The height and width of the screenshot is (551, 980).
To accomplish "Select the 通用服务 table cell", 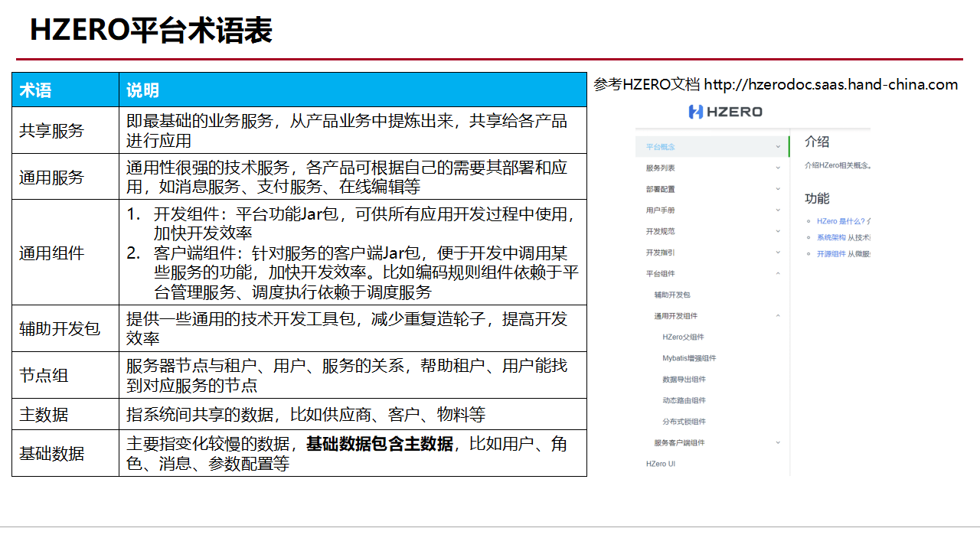I will [x=65, y=177].
